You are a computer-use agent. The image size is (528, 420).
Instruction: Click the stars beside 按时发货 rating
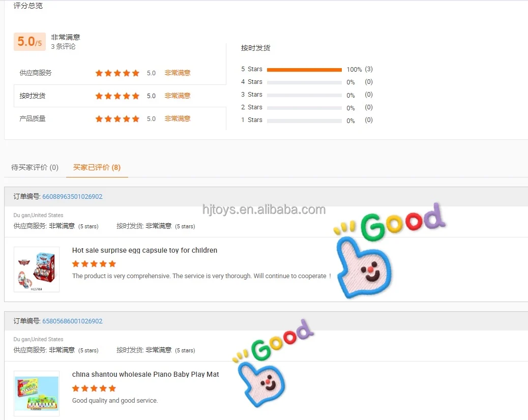pos(117,96)
